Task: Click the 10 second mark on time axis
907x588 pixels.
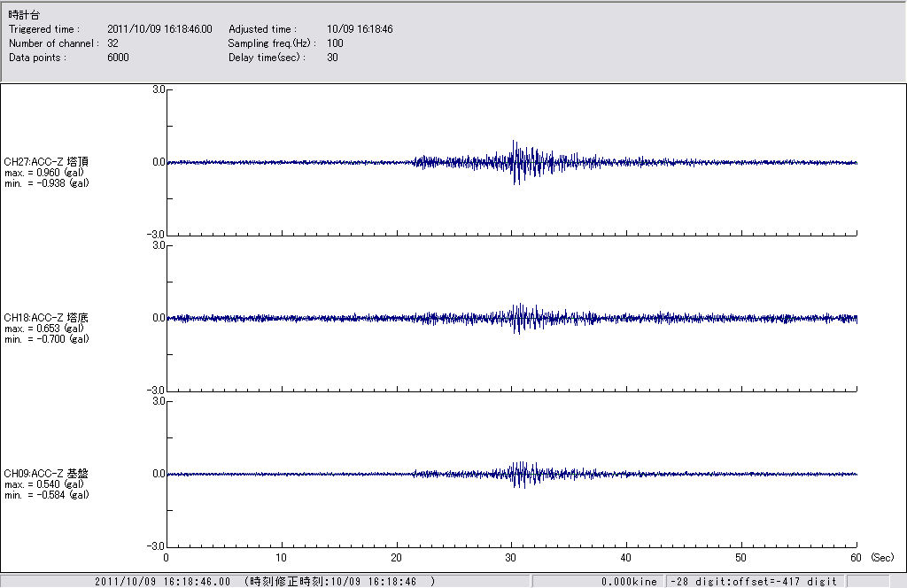Action: coord(282,558)
